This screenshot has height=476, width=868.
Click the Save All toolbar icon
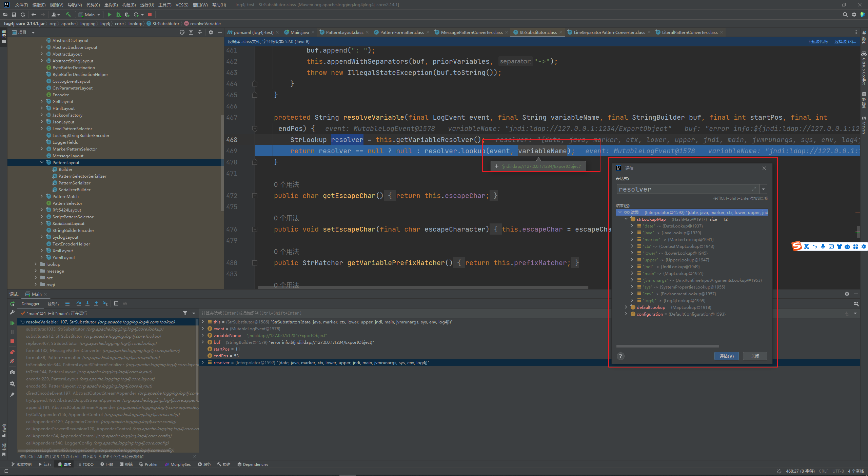click(14, 15)
